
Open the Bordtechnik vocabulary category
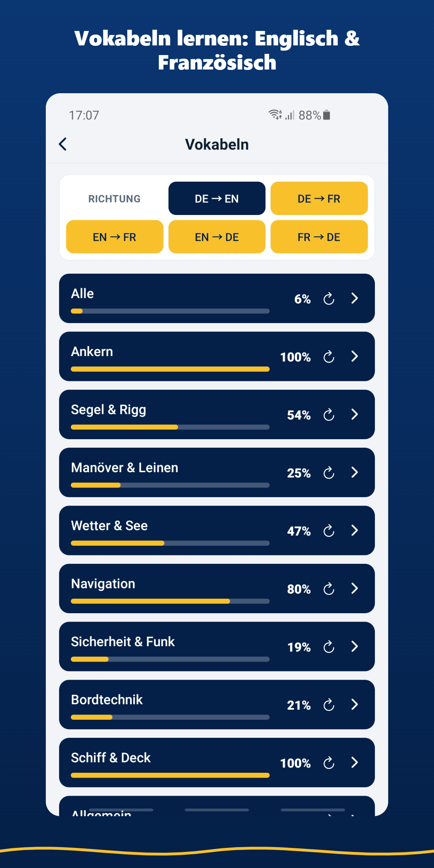[217, 704]
